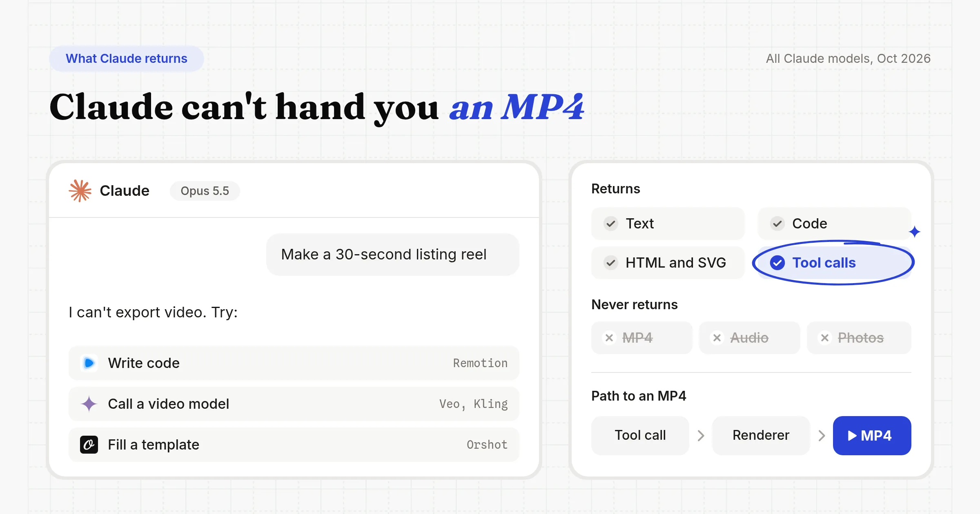980x514 pixels.
Task: Select the What Claude returns tag
Action: point(127,59)
